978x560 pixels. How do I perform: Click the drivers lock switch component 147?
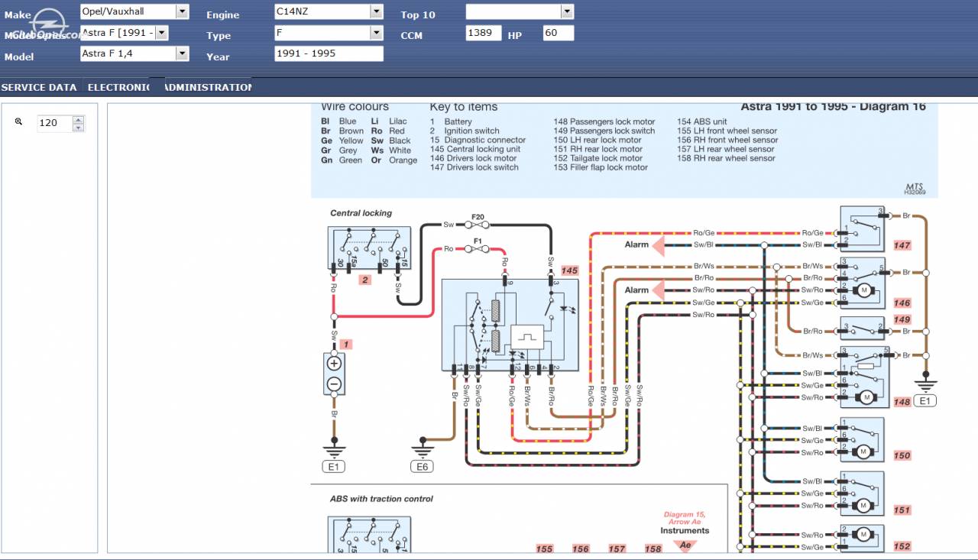coord(863,228)
